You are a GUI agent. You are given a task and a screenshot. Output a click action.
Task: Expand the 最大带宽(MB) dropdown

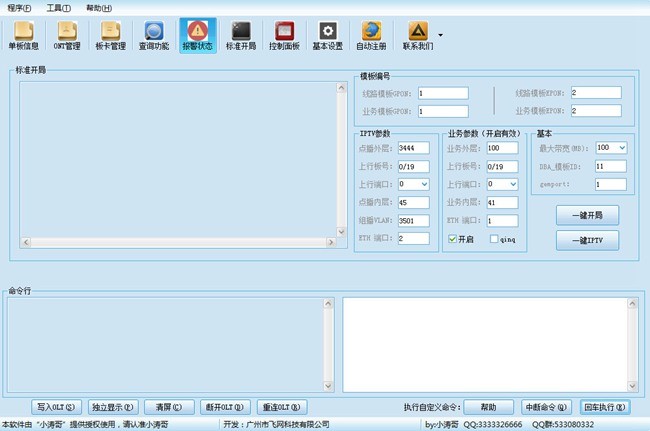(x=622, y=148)
